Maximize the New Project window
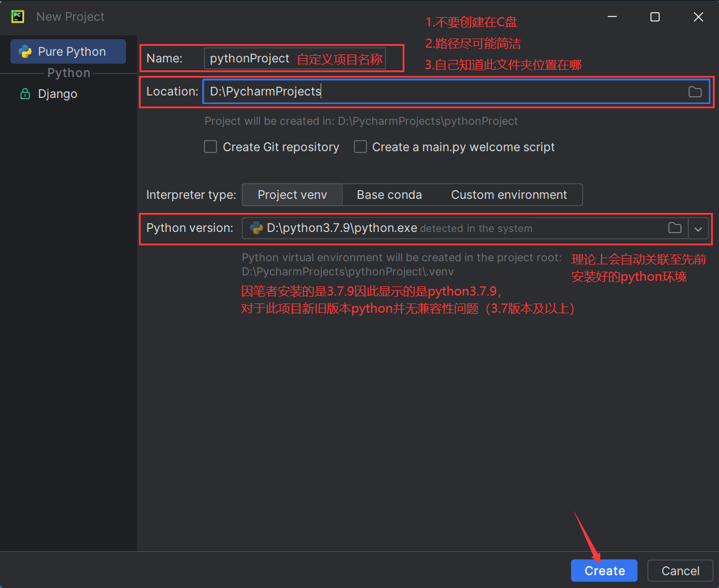 click(x=655, y=17)
